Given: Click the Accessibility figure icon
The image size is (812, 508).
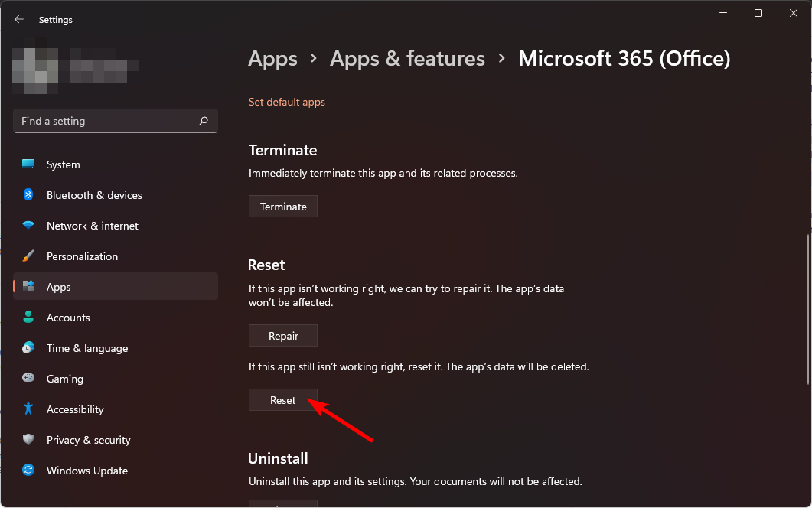Looking at the screenshot, I should point(28,409).
